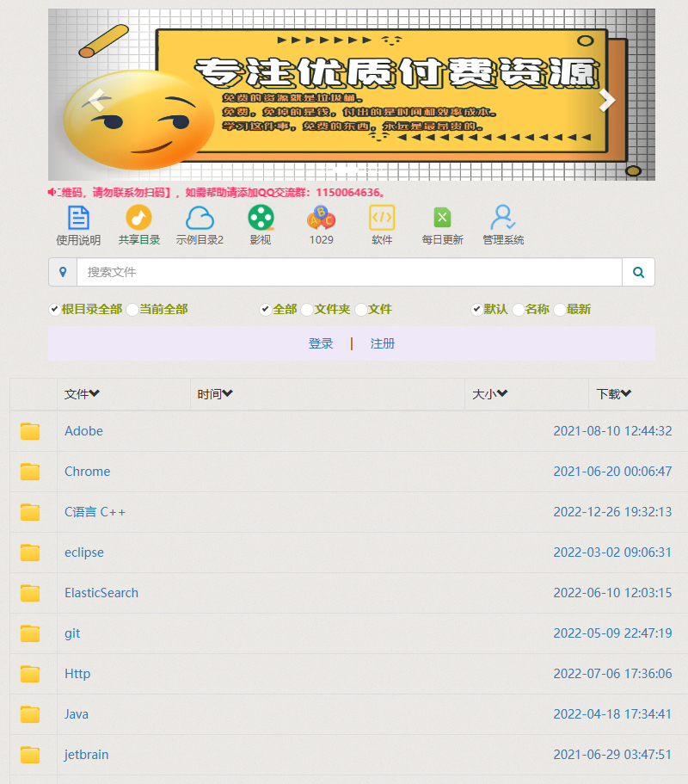Screen dimensions: 688x784
Task: Click timestamp 2021-06-20 00:06:47
Action: (x=612, y=472)
